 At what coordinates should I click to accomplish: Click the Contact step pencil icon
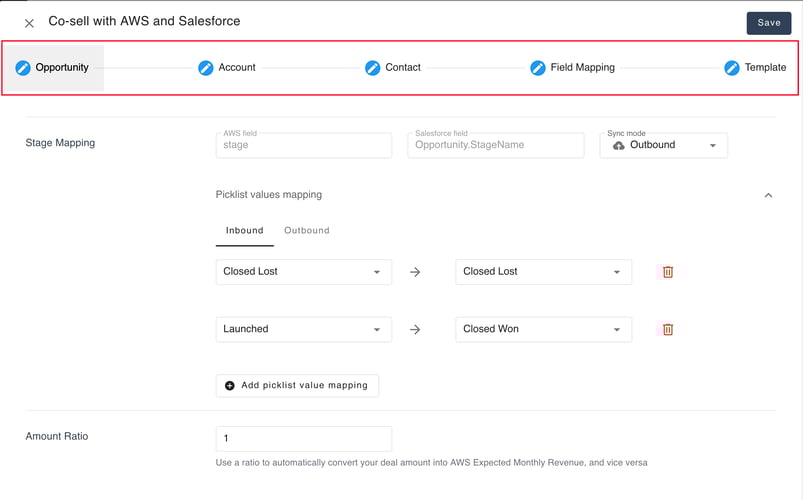click(373, 68)
